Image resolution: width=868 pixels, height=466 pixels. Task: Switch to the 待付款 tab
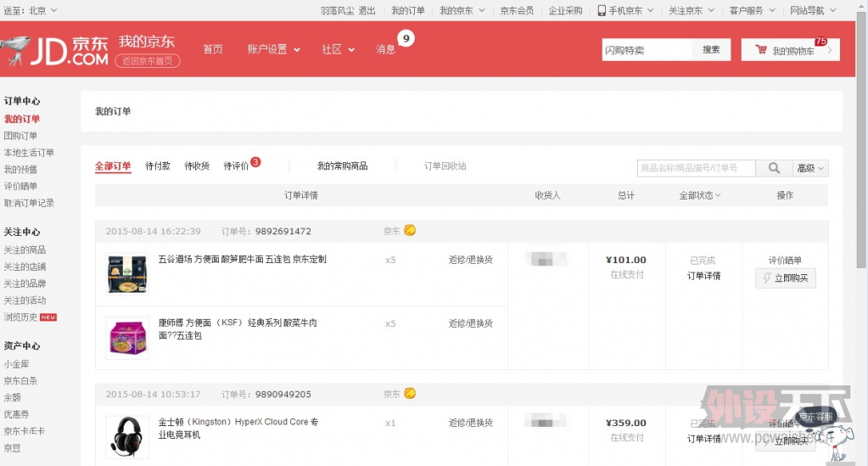tap(158, 166)
